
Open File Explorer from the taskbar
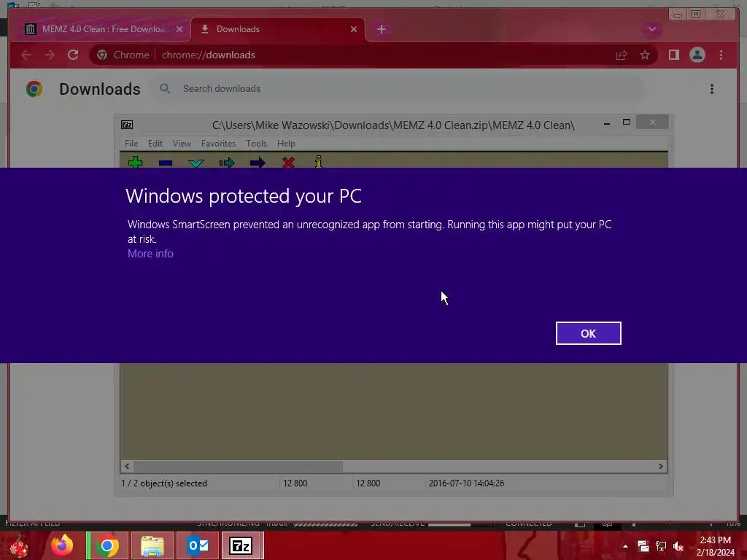point(152,545)
